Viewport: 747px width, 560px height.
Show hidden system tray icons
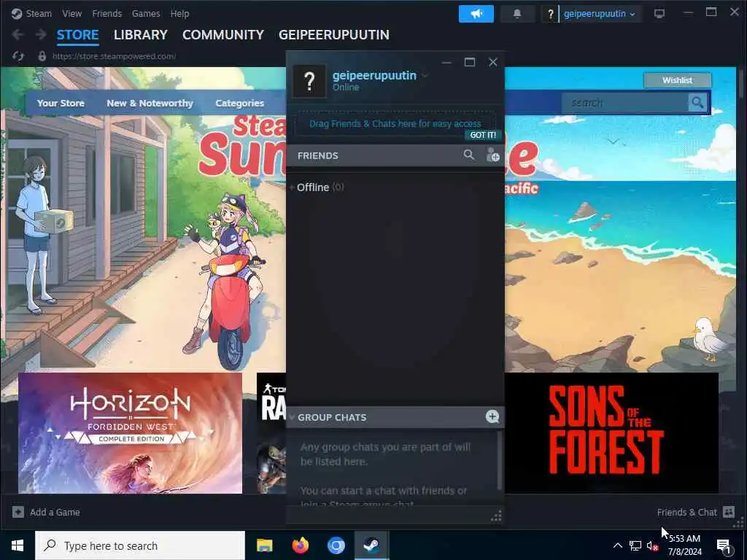click(x=617, y=545)
